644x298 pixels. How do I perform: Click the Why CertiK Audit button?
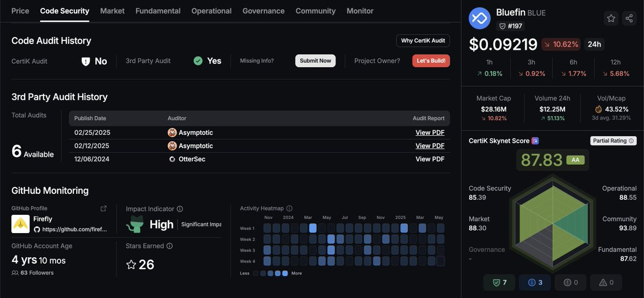point(423,41)
